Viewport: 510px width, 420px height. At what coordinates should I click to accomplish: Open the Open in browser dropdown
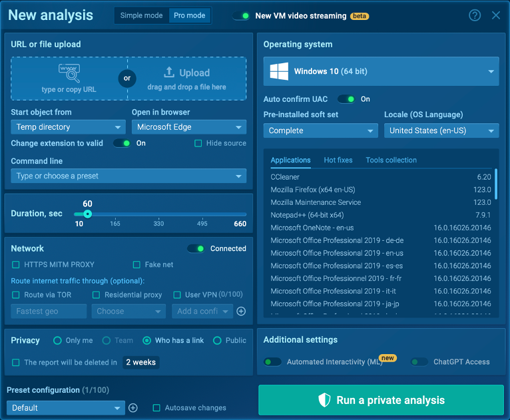click(189, 126)
